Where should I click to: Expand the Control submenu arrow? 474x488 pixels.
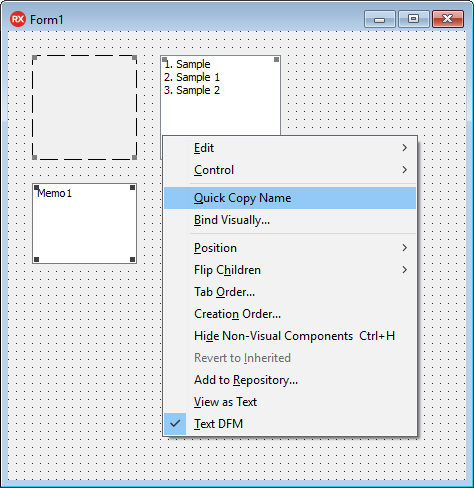coord(404,170)
